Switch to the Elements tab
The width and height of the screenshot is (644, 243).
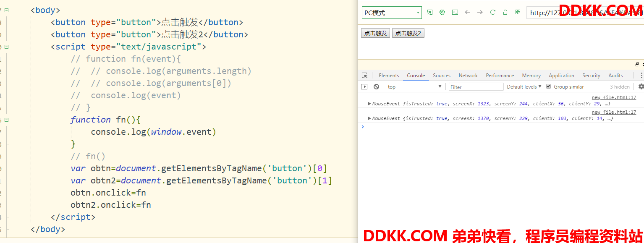coord(389,76)
